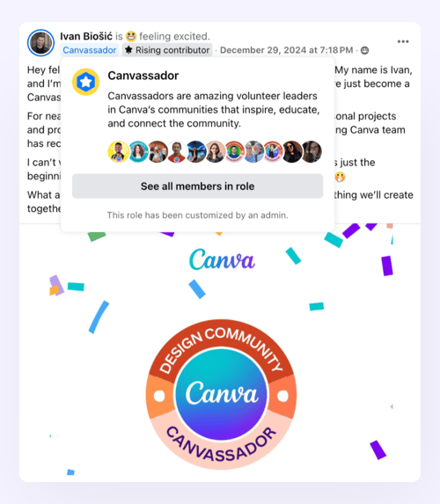Click the last member avatar in the row

312,151
